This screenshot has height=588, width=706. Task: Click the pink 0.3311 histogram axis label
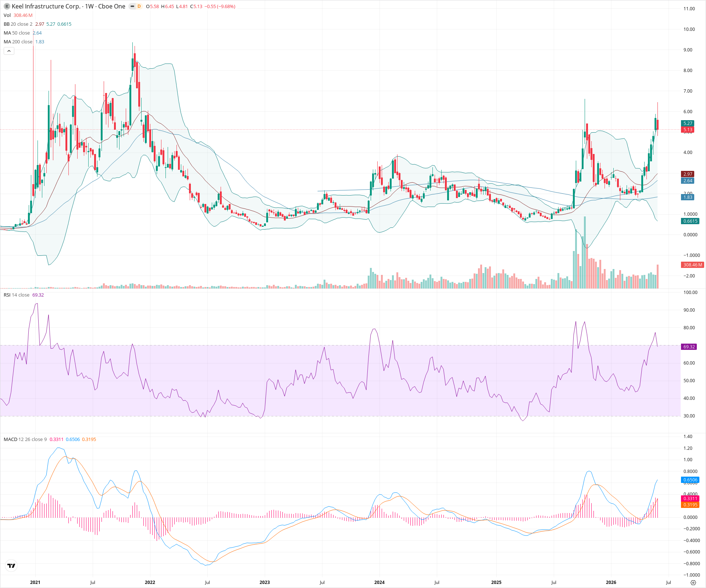[x=690, y=498]
